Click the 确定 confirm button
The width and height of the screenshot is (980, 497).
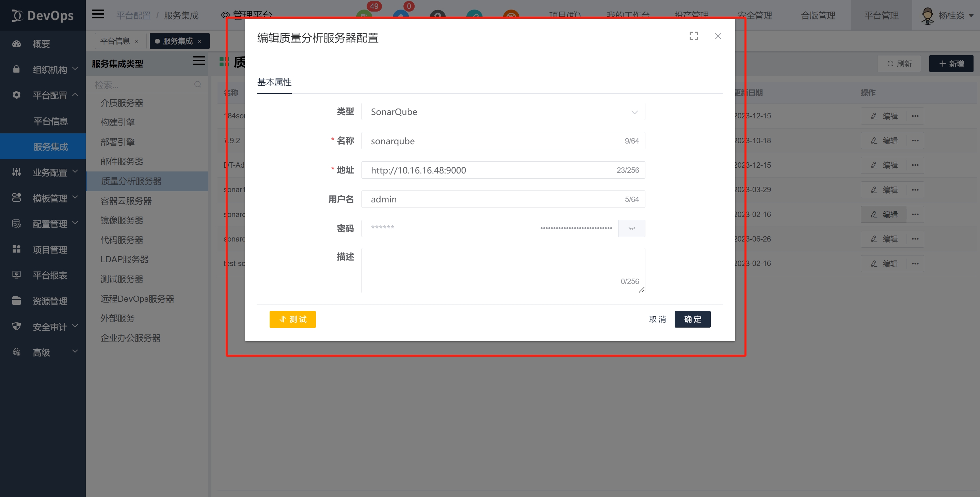[692, 319]
